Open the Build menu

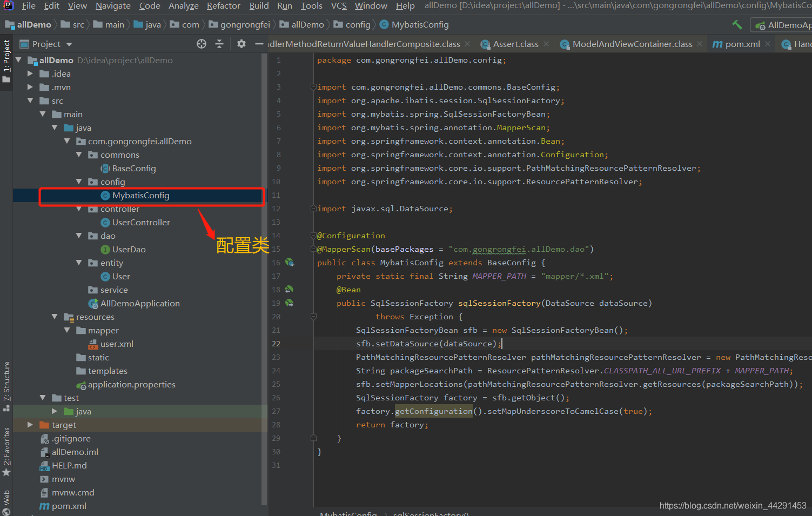pyautogui.click(x=259, y=5)
